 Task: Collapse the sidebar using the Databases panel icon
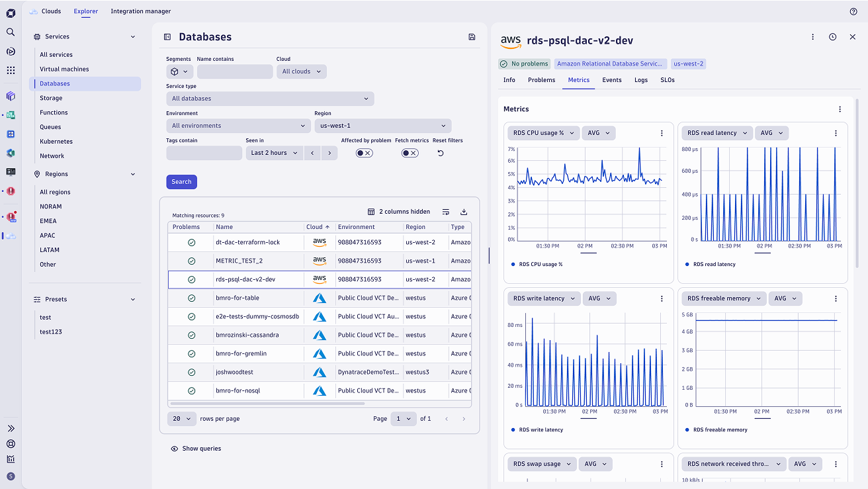[167, 37]
